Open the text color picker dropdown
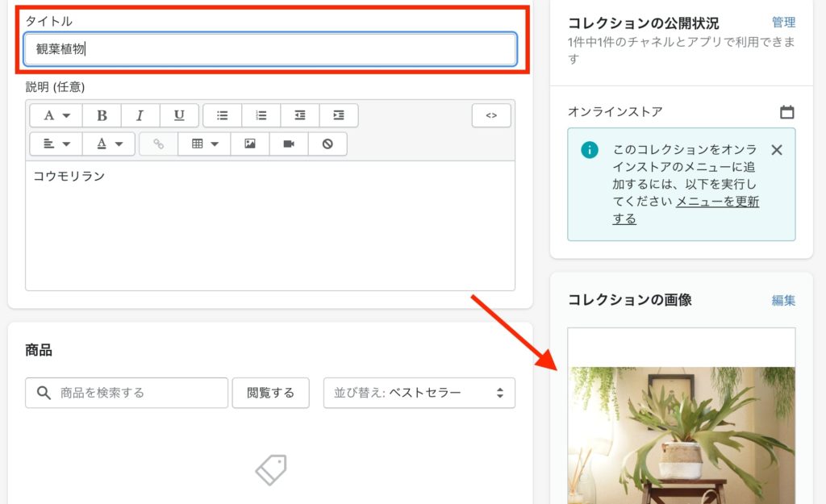This screenshot has width=826, height=504. [110, 144]
